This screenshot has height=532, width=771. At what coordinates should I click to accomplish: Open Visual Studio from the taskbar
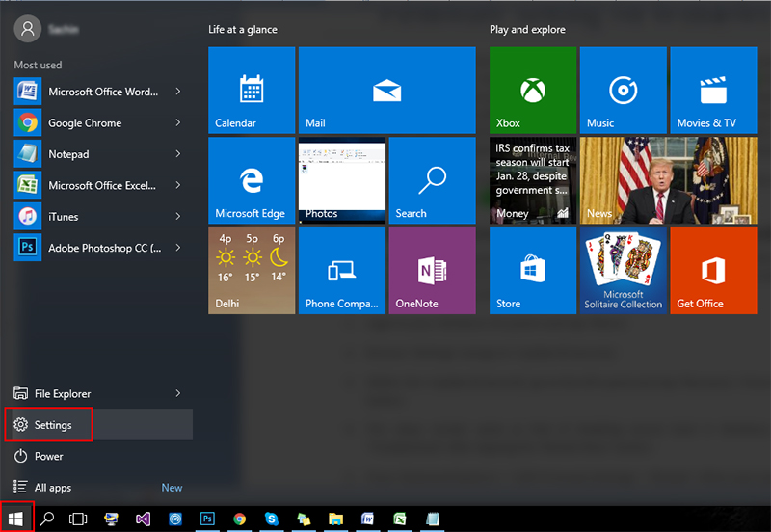[x=143, y=519]
